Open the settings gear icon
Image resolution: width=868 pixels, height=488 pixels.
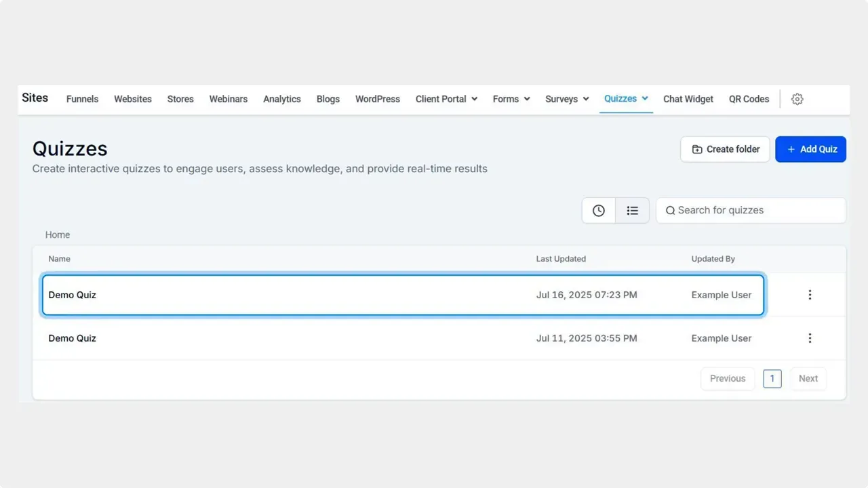pyautogui.click(x=797, y=99)
